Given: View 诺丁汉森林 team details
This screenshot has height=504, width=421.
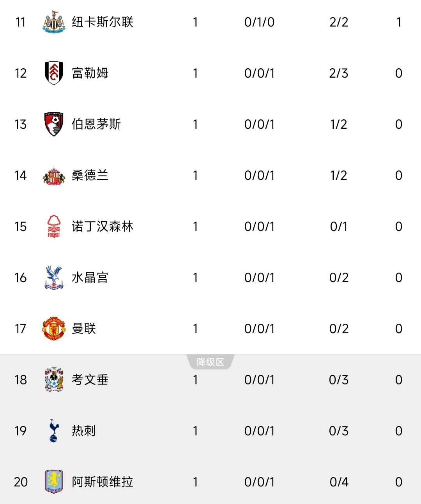Looking at the screenshot, I should click(103, 226).
